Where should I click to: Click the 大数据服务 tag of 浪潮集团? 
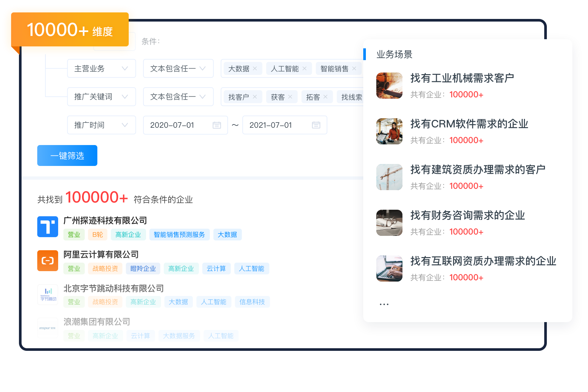pos(179,336)
